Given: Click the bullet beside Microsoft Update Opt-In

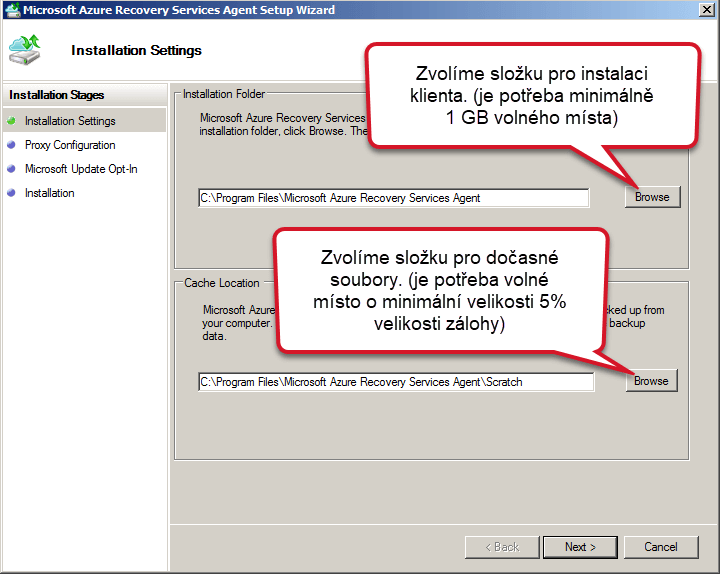Looking at the screenshot, I should 11,169.
